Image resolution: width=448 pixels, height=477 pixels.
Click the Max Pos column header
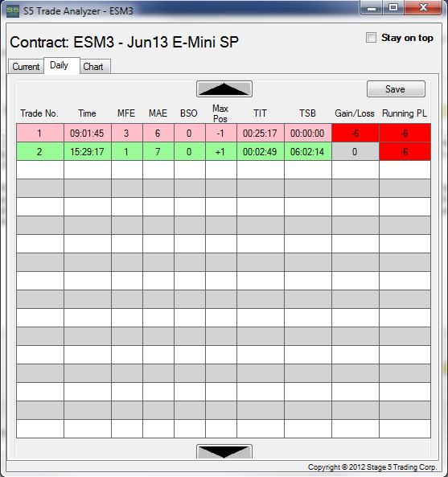click(220, 113)
